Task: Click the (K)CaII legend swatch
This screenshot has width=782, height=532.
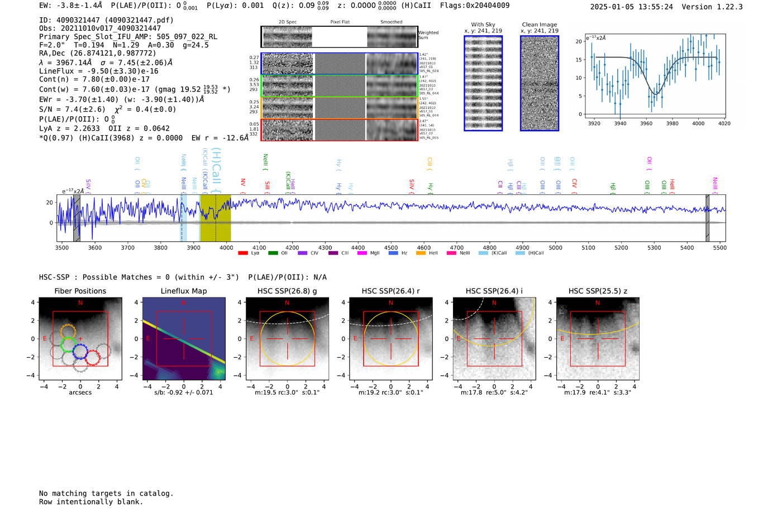Action: [483, 253]
